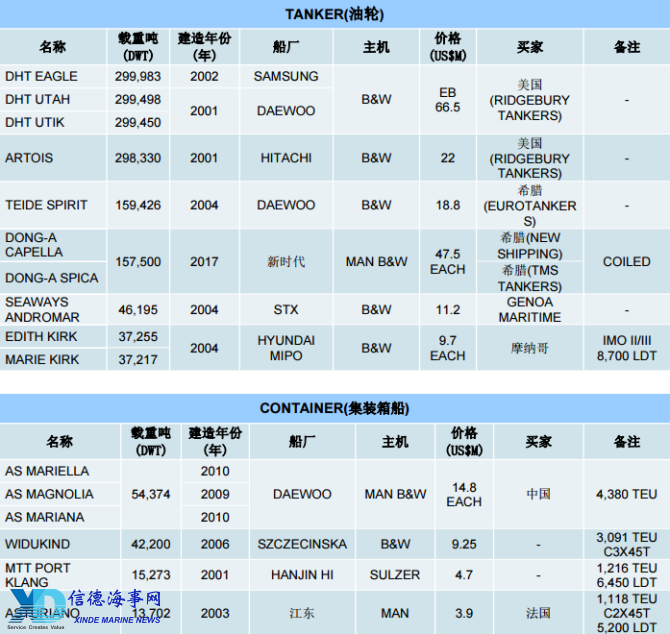Image resolution: width=670 pixels, height=634 pixels.
Task: Select the HYUNDAI MIPO shipyard cell
Action: coord(286,348)
